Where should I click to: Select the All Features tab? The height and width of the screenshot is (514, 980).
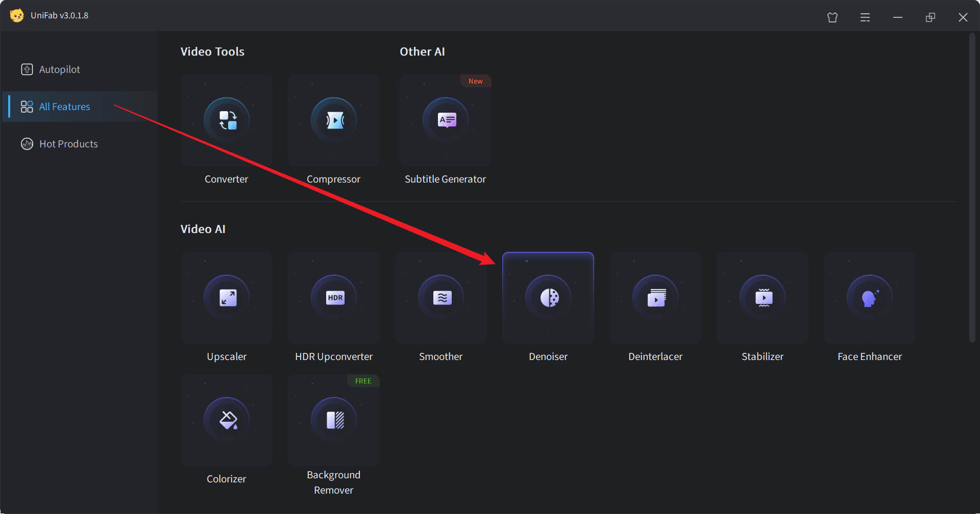coord(80,107)
